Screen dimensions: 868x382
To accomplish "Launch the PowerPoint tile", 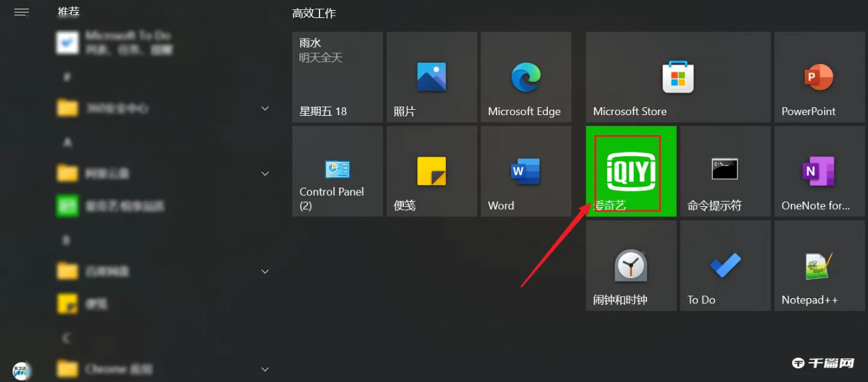I will pos(819,77).
